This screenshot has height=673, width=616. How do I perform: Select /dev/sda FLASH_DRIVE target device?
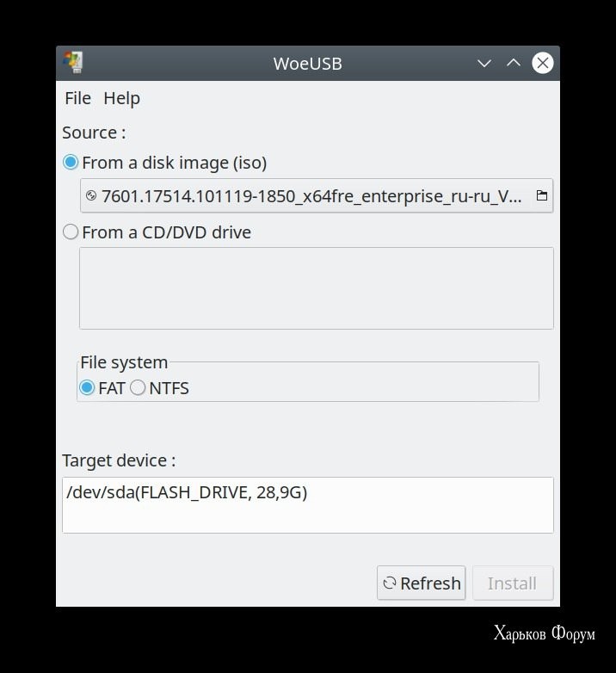pyautogui.click(x=187, y=492)
